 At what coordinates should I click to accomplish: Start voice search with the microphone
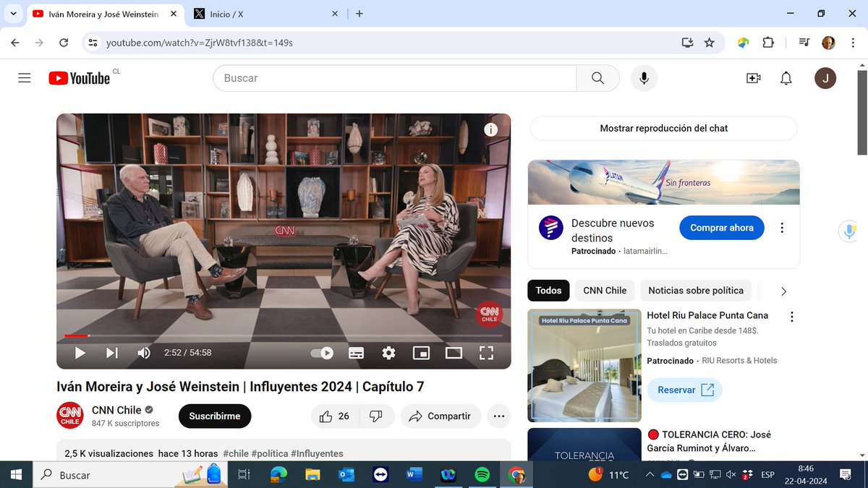tap(644, 78)
